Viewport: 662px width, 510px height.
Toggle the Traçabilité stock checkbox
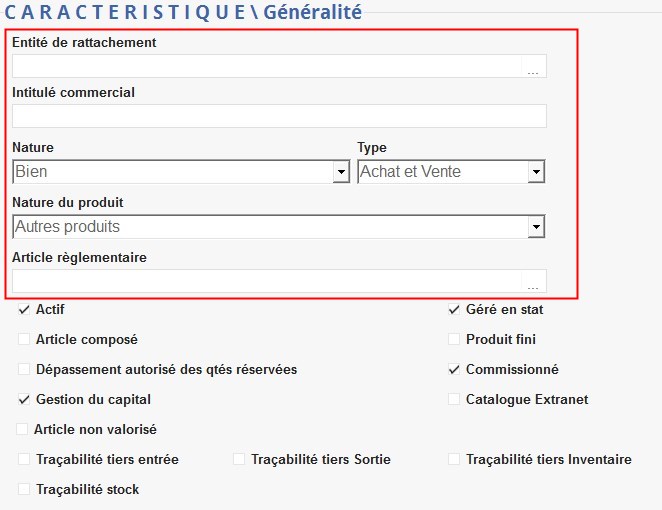click(x=25, y=490)
